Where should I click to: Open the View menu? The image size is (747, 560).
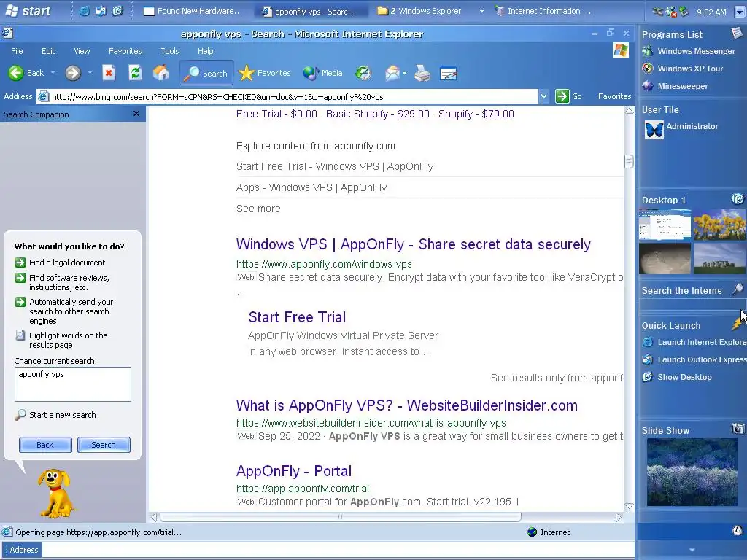[x=82, y=51]
